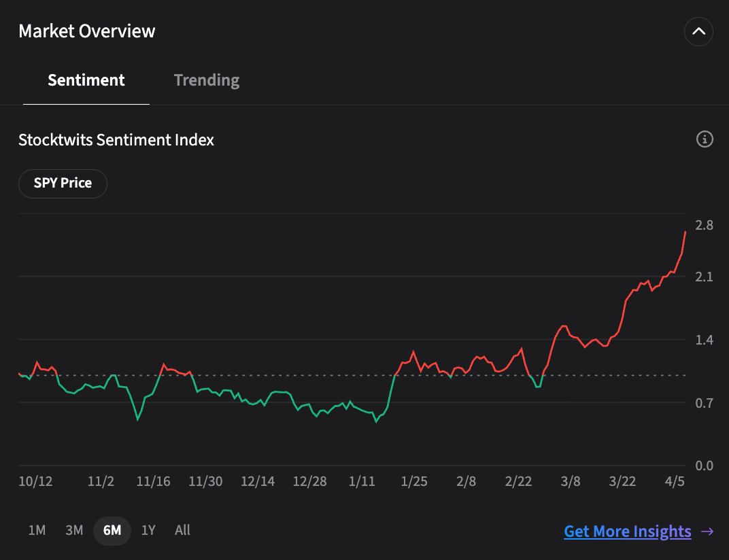
Task: Click the 2.1 value axis label
Action: 704,277
